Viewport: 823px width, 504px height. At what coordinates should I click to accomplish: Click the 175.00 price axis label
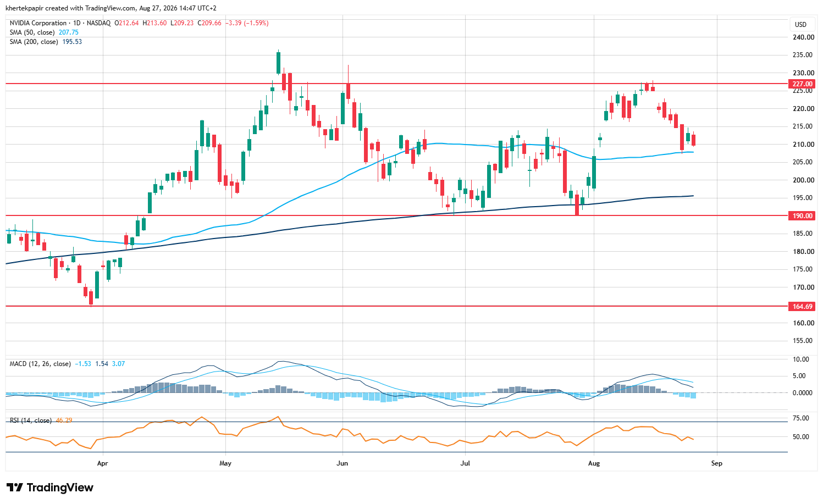click(803, 269)
